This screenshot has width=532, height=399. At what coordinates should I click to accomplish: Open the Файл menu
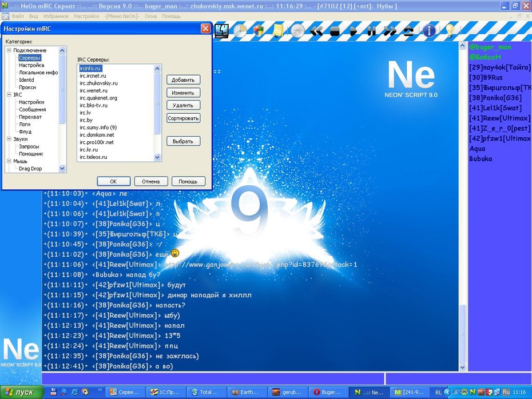(x=18, y=16)
